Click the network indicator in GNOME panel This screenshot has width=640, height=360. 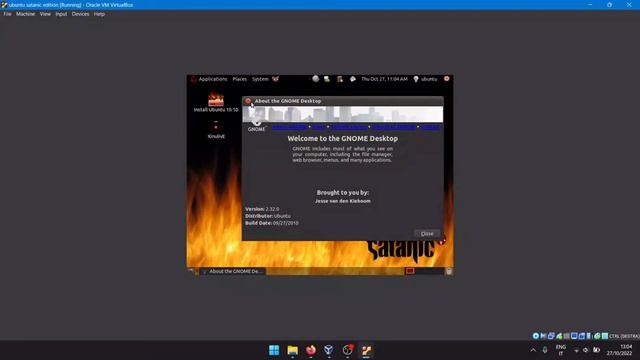tap(327, 79)
